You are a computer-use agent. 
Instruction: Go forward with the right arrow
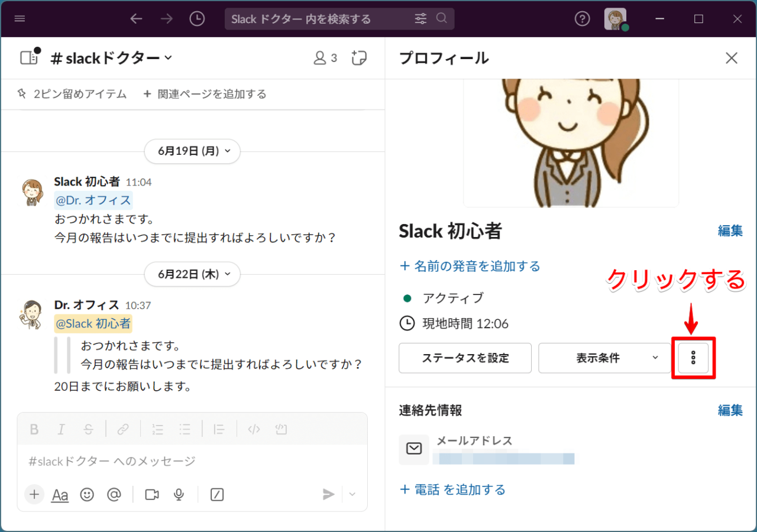pyautogui.click(x=167, y=19)
